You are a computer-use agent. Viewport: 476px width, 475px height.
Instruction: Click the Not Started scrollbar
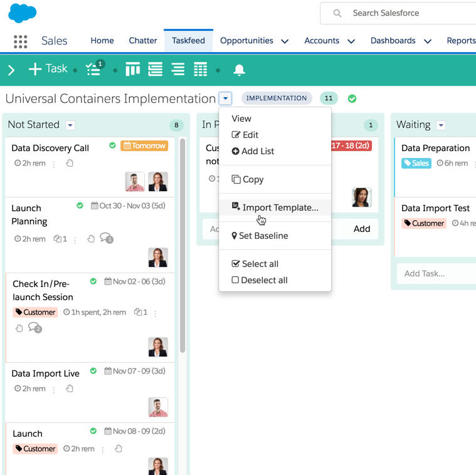(x=182, y=246)
